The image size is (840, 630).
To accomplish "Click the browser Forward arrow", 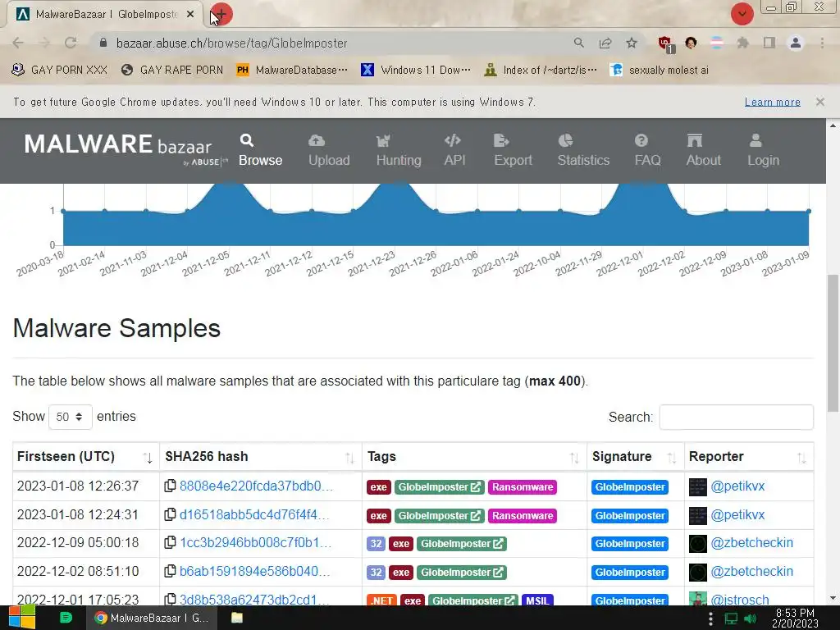I will (44, 43).
